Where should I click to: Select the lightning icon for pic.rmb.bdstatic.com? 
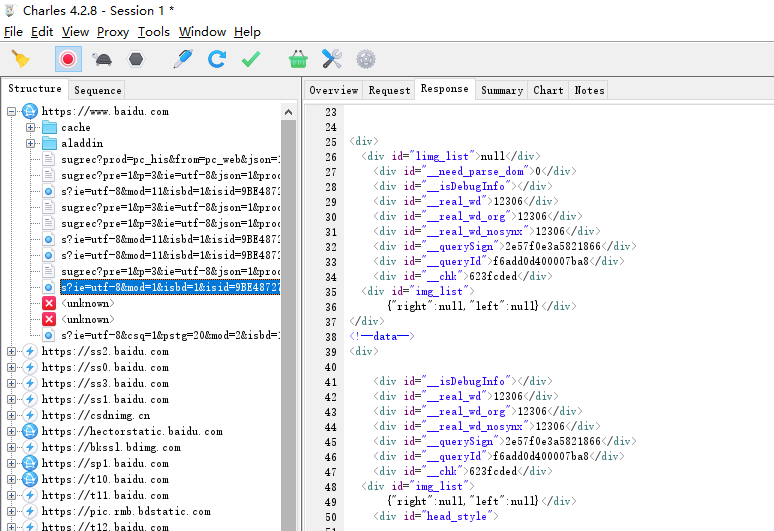pyautogui.click(x=30, y=511)
